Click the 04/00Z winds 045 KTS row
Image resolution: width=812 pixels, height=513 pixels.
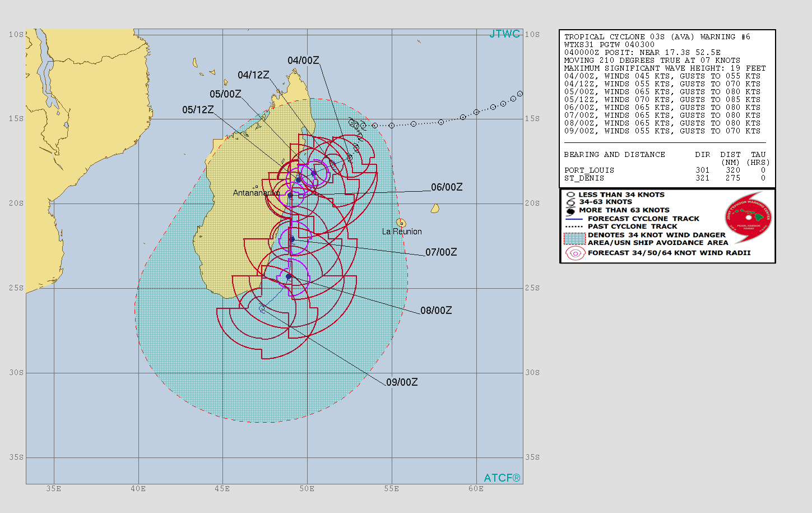tap(662, 76)
